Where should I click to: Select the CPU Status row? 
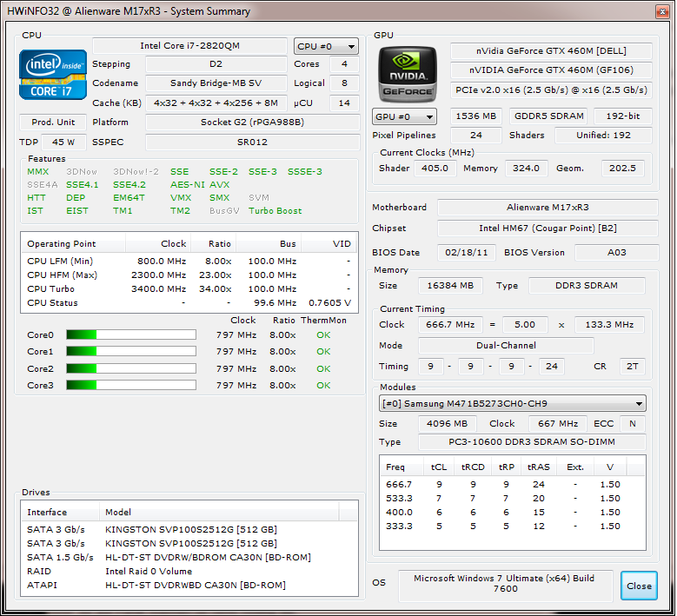[189, 302]
